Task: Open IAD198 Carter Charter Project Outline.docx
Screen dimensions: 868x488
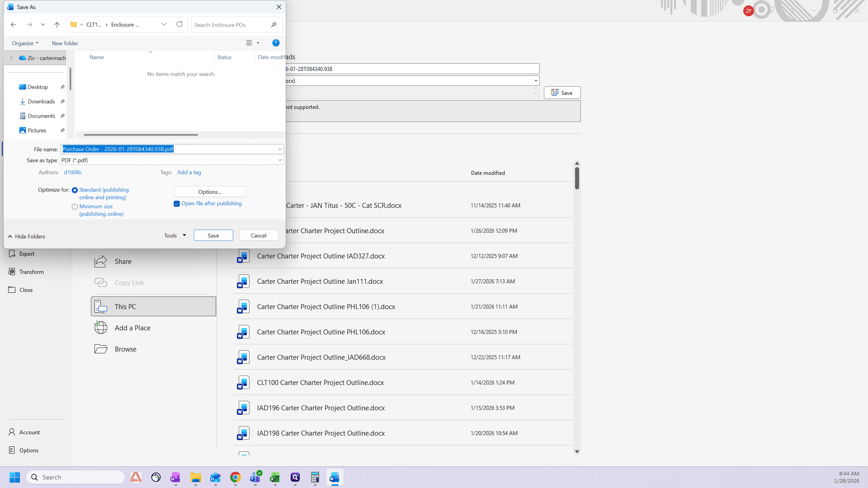Action: [x=403, y=433]
